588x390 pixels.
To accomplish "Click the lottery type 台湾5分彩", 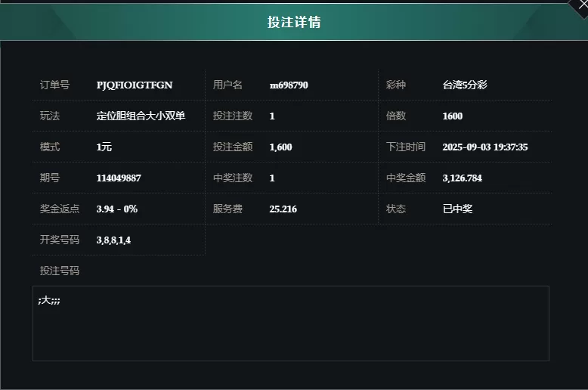I will 465,85.
